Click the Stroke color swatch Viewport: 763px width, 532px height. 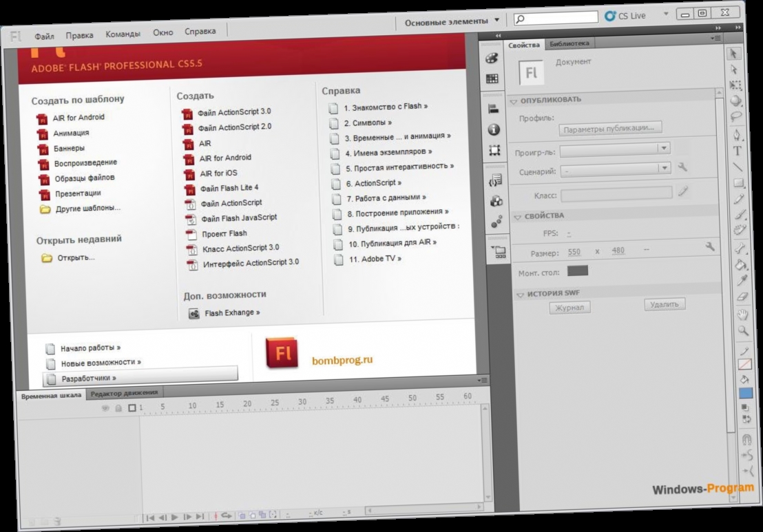pos(744,364)
